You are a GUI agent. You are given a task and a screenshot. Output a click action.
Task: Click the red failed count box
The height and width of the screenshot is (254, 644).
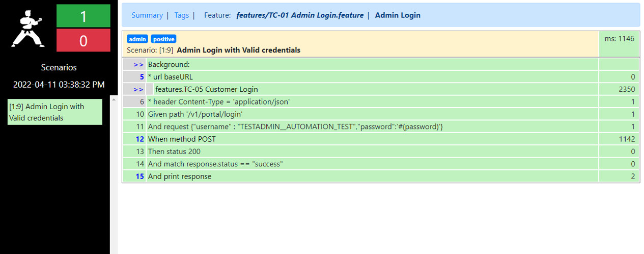83,40
